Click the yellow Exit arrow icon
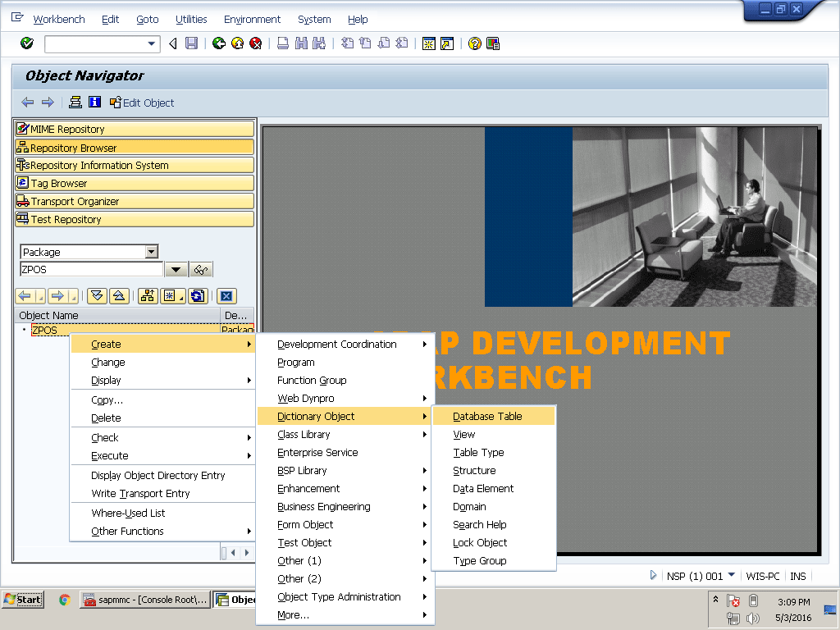Screen dimensions: 840x630 click(x=237, y=43)
